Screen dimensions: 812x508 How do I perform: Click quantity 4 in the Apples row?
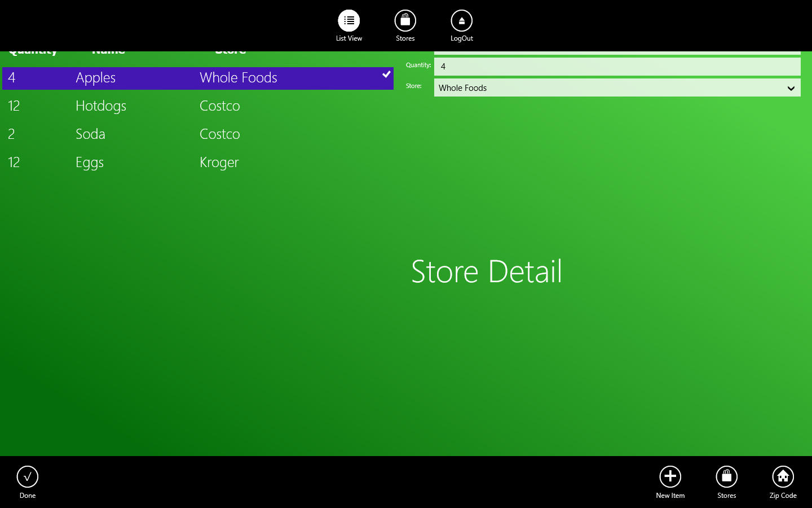coord(12,77)
